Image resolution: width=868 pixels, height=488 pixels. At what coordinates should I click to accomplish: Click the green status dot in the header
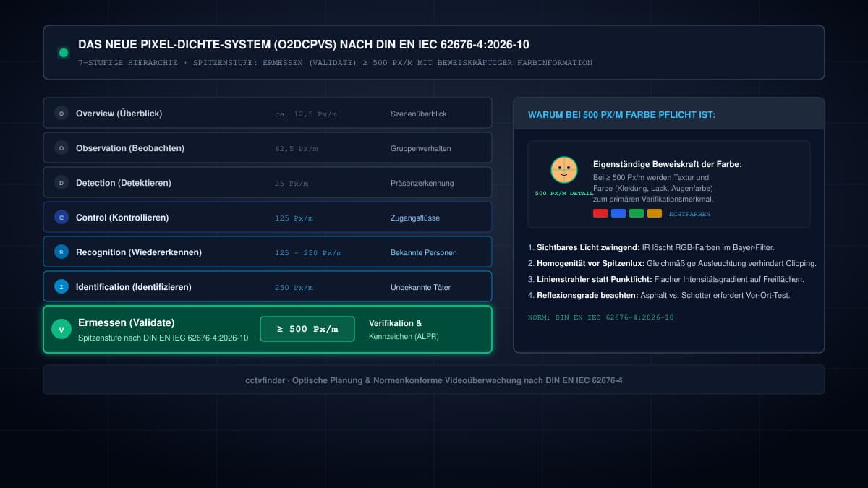coord(64,53)
